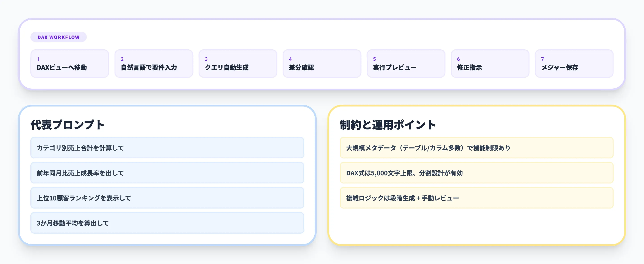
Task: Click step 1 DAXビューへ移動
Action: (x=70, y=63)
